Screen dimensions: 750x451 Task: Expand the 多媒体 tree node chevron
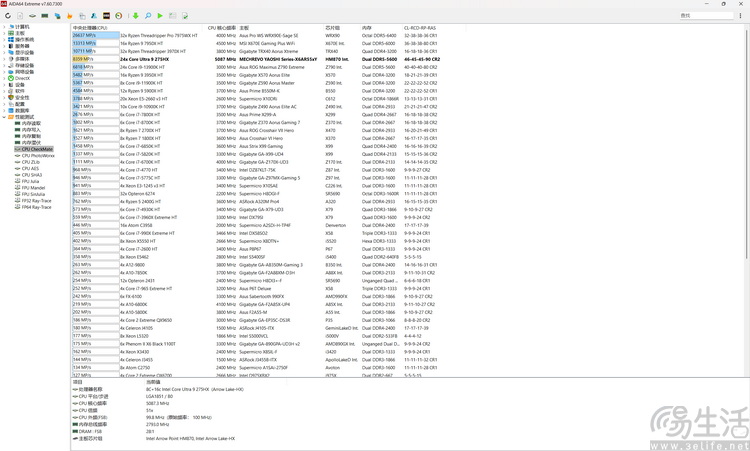(4, 59)
